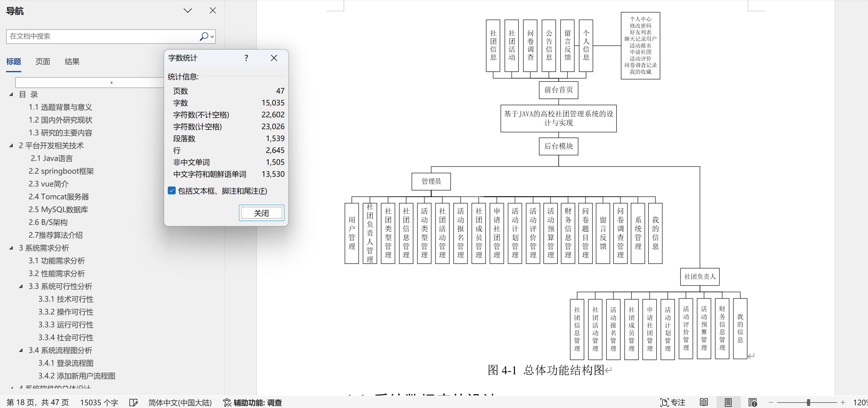Click the spelling proofing icon in status bar
Viewport: 868px width, 408px height.
click(133, 403)
